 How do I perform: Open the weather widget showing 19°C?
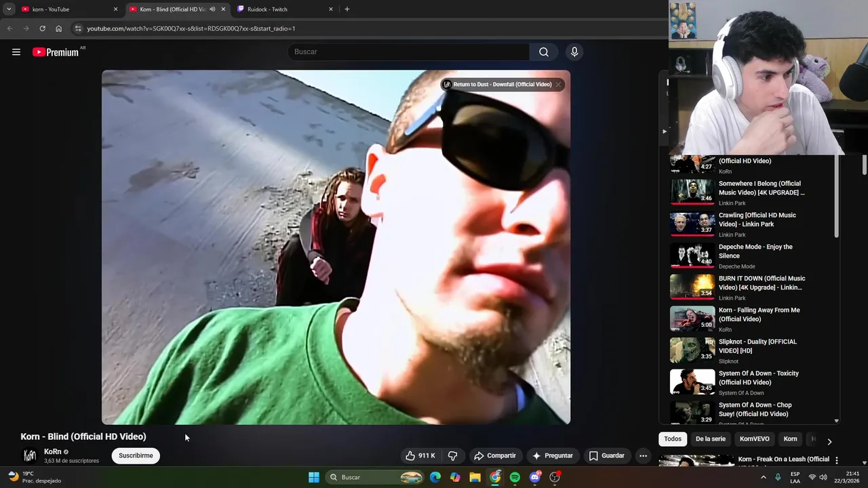click(34, 477)
